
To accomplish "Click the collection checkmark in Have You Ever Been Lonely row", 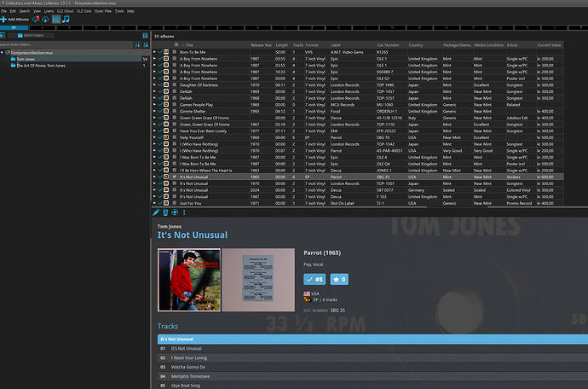I will [x=160, y=131].
